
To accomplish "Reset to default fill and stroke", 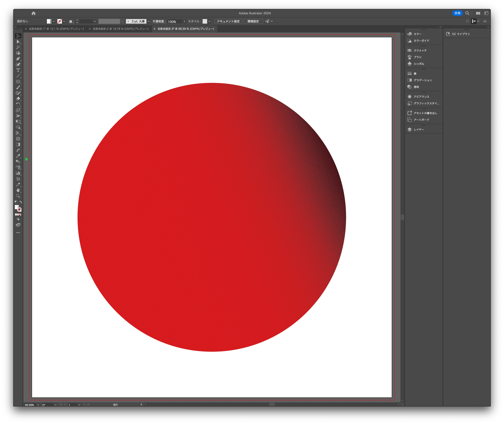I will coord(16,202).
